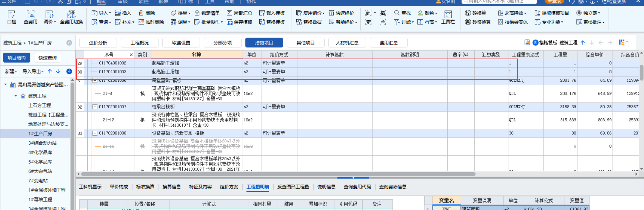Click 临时删除 temporary delete icon
Screen dimensions: 644x210
(x=141, y=22)
